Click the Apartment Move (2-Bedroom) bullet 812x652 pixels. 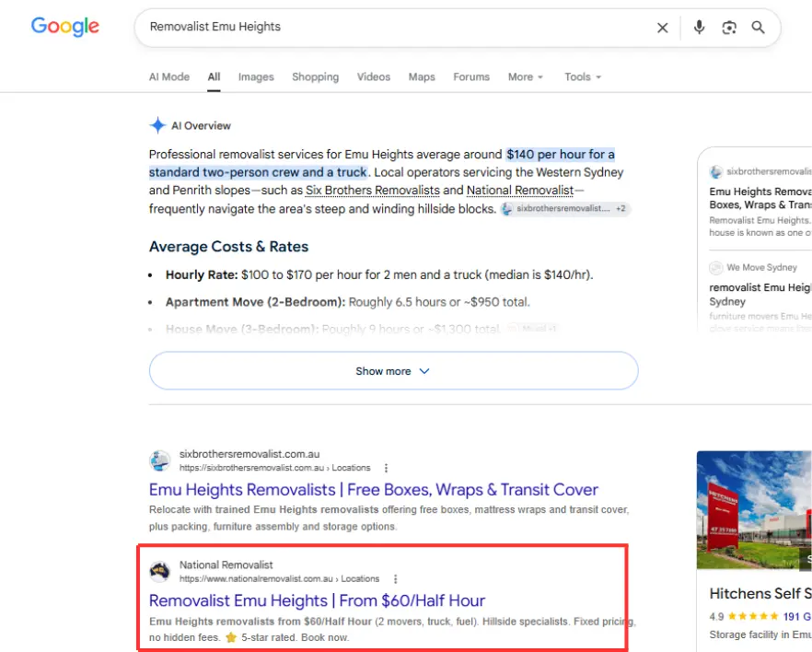[347, 302]
